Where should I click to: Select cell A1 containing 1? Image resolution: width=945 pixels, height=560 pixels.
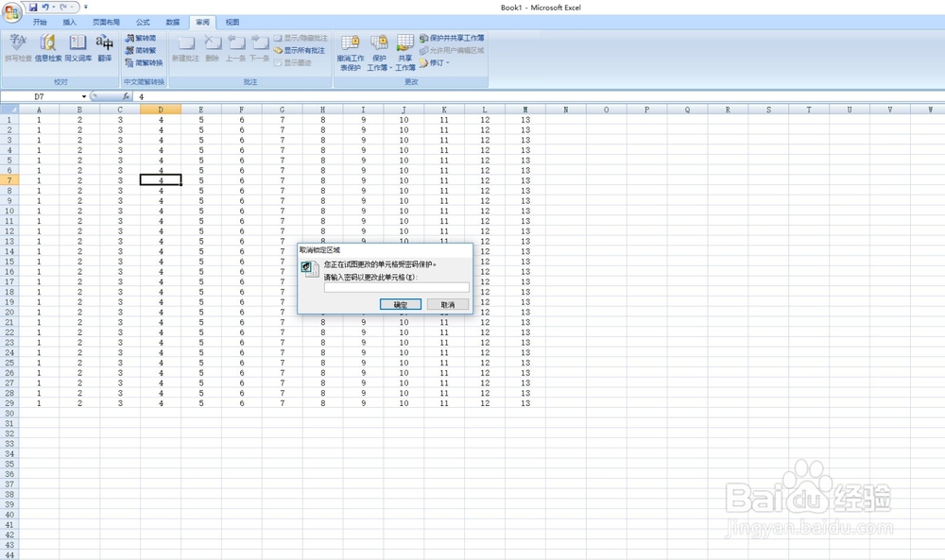pyautogui.click(x=39, y=120)
